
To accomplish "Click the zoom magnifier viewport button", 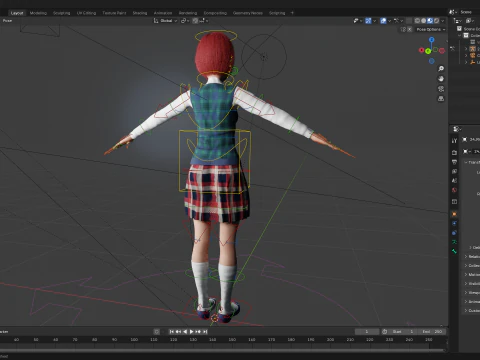I will point(441,69).
